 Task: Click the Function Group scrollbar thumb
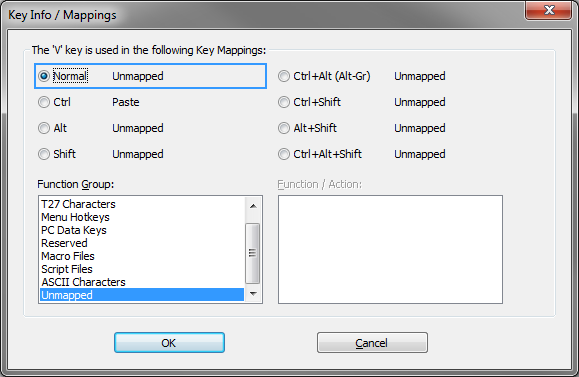coord(253,253)
